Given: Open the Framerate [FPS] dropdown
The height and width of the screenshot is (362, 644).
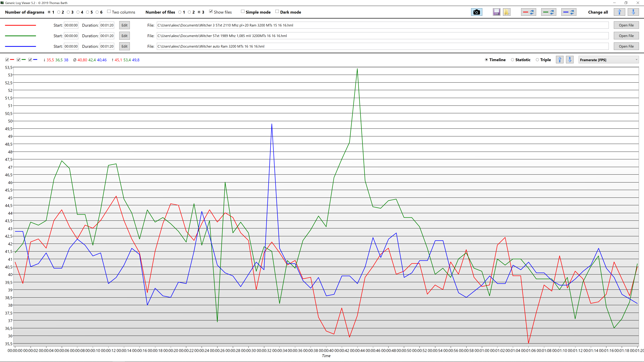Looking at the screenshot, I should tap(608, 60).
